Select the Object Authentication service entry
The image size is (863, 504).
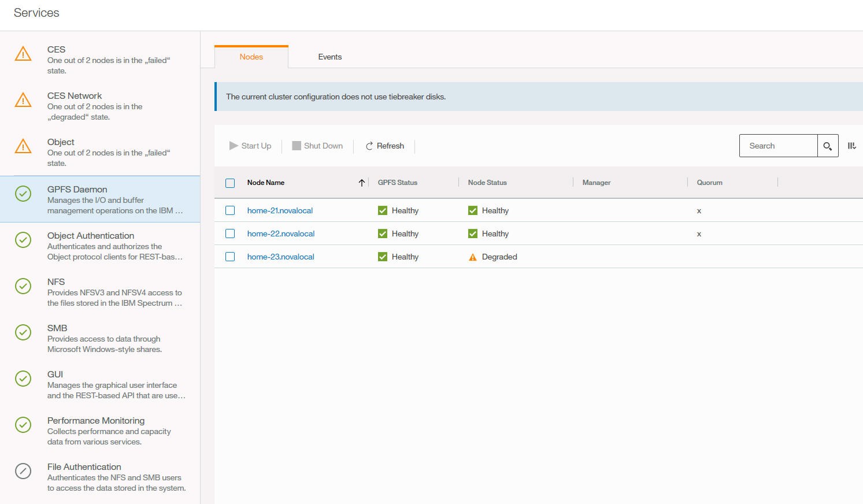[x=100, y=246]
